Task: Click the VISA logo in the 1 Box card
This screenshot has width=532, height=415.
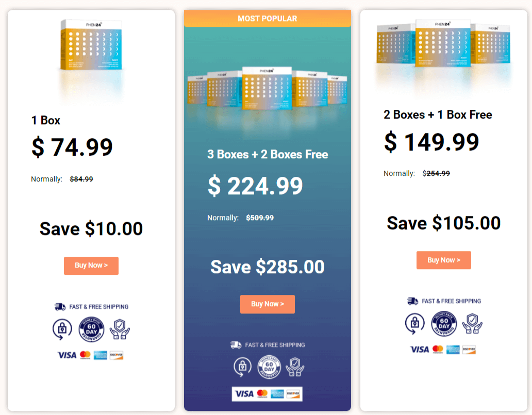Action: coord(67,355)
